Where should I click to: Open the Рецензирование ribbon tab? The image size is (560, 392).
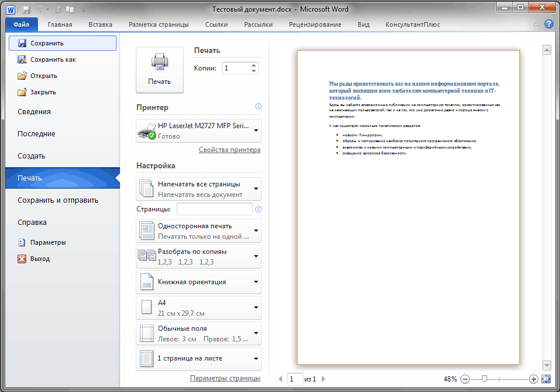tap(315, 24)
